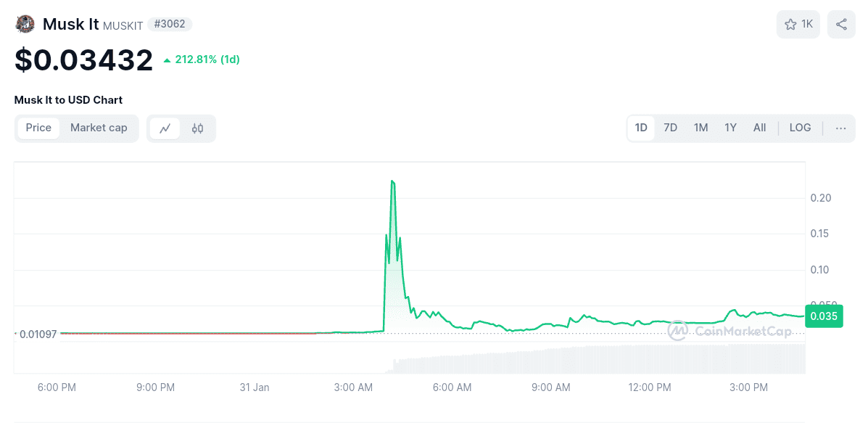Open the 1M chart tab
Viewport: 868px width, 423px height.
coord(700,128)
